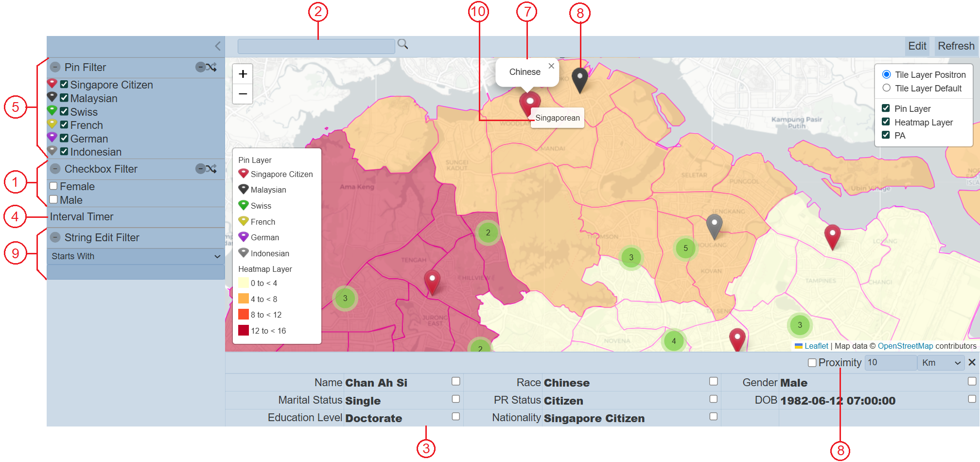980x462 pixels.
Task: Open the OpenStreetMap link
Action: [x=905, y=346]
